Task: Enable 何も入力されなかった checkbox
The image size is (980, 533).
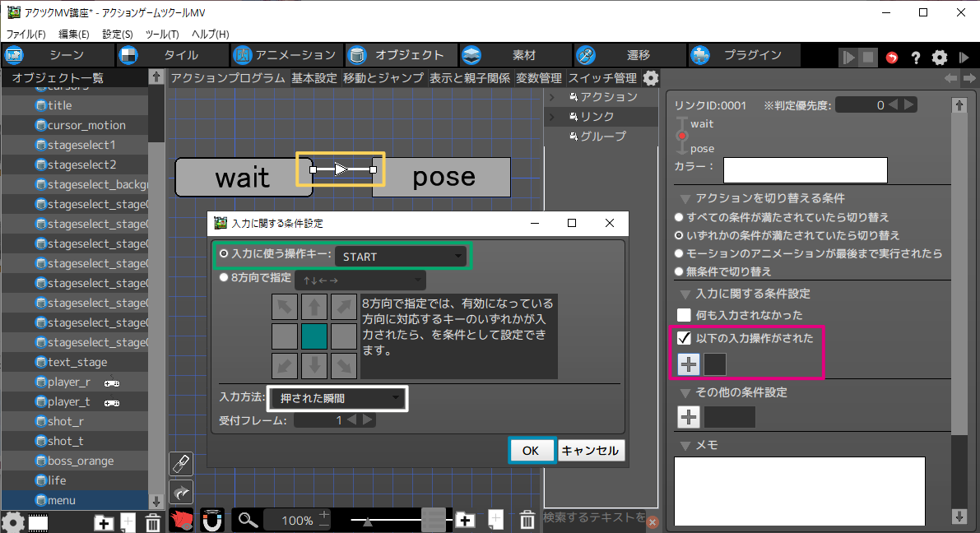Action: (x=684, y=315)
